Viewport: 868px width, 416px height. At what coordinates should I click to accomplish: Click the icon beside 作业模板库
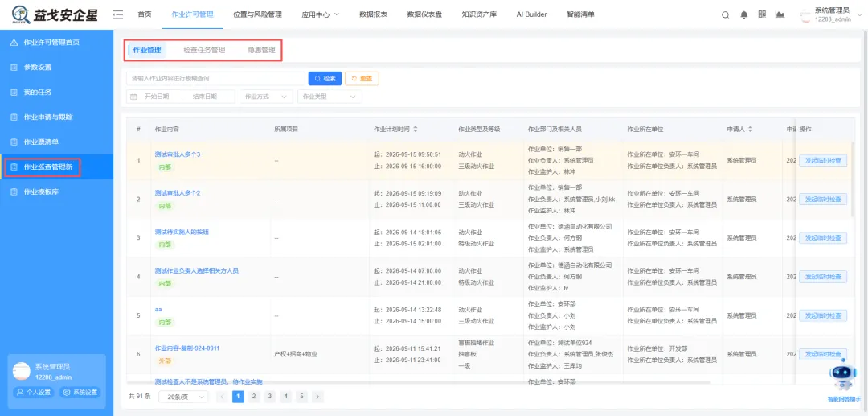point(14,192)
